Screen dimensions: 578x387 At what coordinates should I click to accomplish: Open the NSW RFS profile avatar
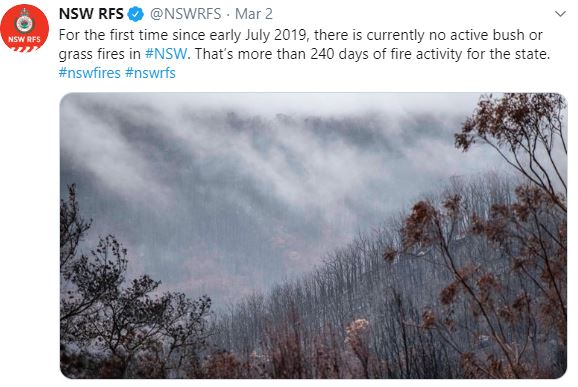24,28
